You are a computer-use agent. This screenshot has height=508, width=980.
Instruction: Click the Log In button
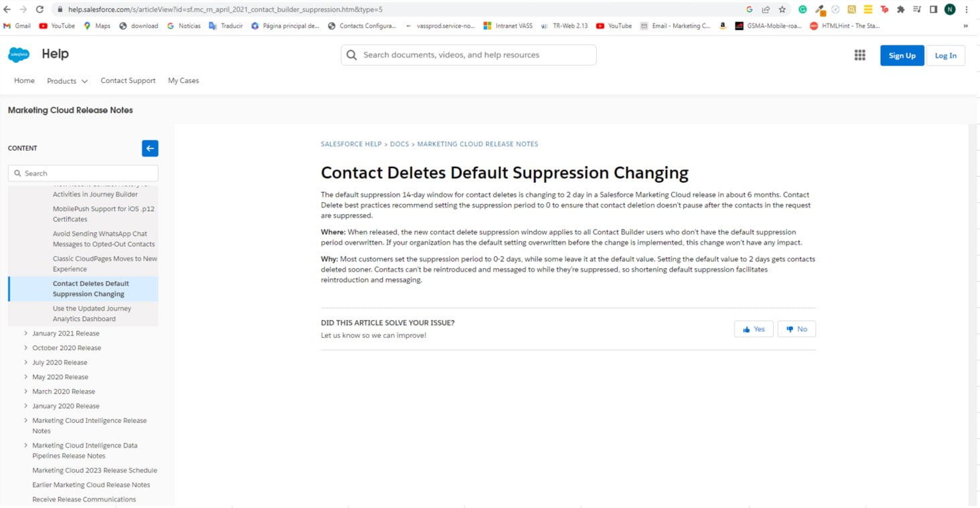pyautogui.click(x=945, y=56)
